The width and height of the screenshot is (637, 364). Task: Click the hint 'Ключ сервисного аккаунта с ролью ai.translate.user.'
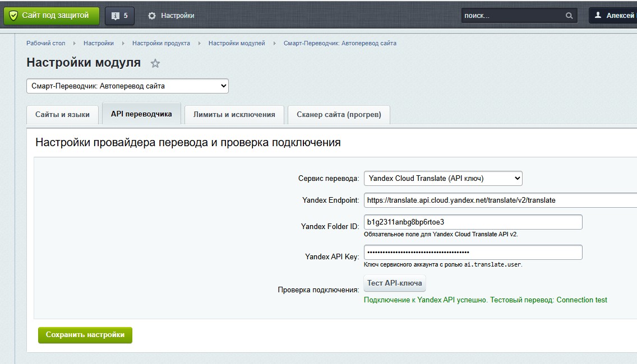click(443, 264)
